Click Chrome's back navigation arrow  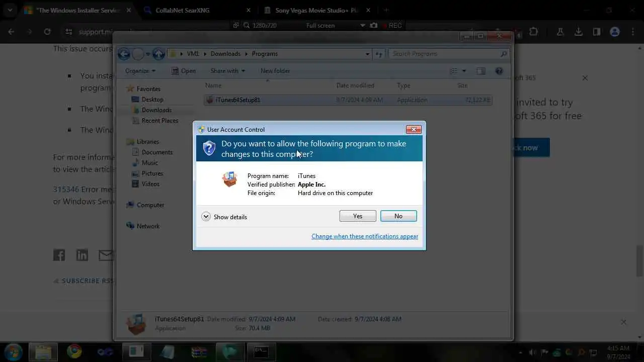(x=11, y=32)
